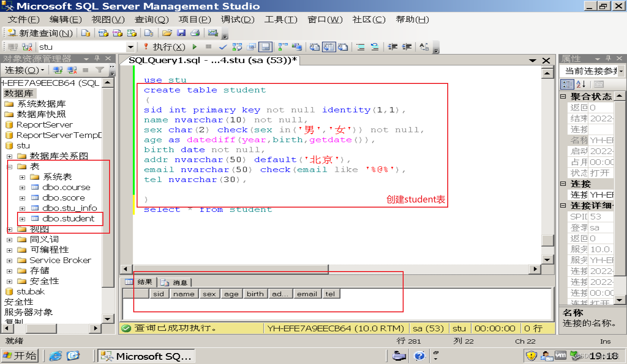Expand the 可编程性 folder node
Screen dimensions: 627x364
pos(9,250)
